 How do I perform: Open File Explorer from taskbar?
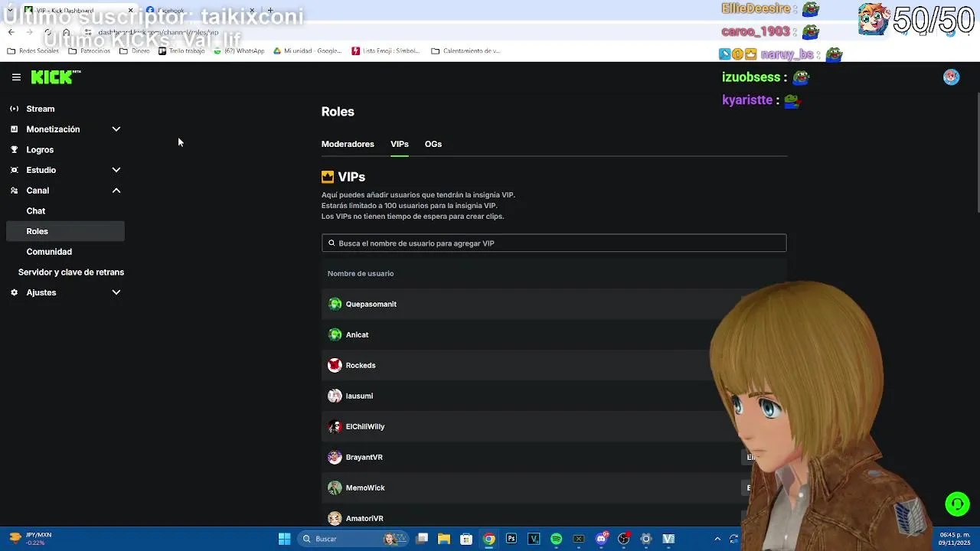pyautogui.click(x=444, y=539)
